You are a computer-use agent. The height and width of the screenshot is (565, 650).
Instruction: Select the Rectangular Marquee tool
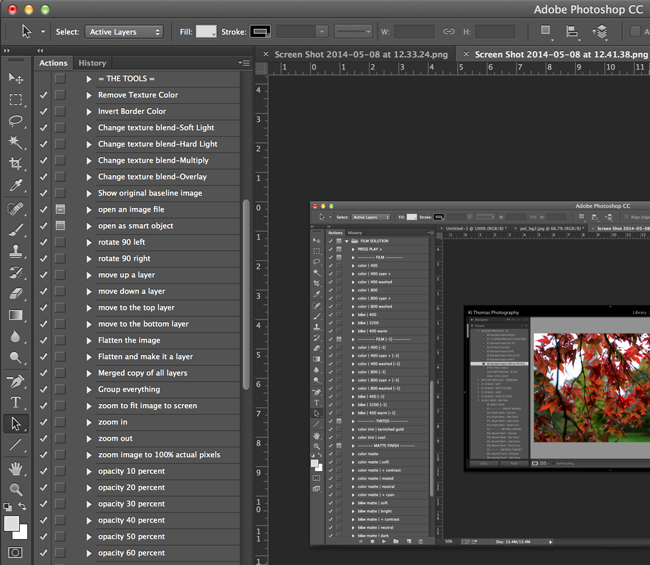pyautogui.click(x=16, y=99)
